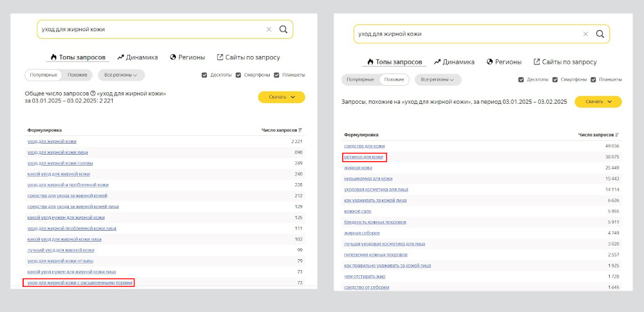Open 'средства для ухода за жирной кожей' link
This screenshot has height=312, width=644.
tap(68, 196)
